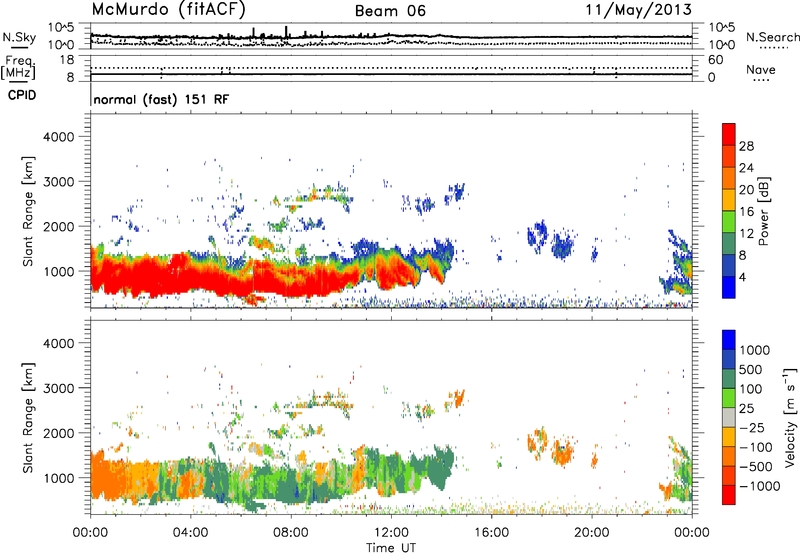The width and height of the screenshot is (800, 554).
Task: Click the 'Velocity [m s-1]' colorbar label
Action: click(x=790, y=417)
